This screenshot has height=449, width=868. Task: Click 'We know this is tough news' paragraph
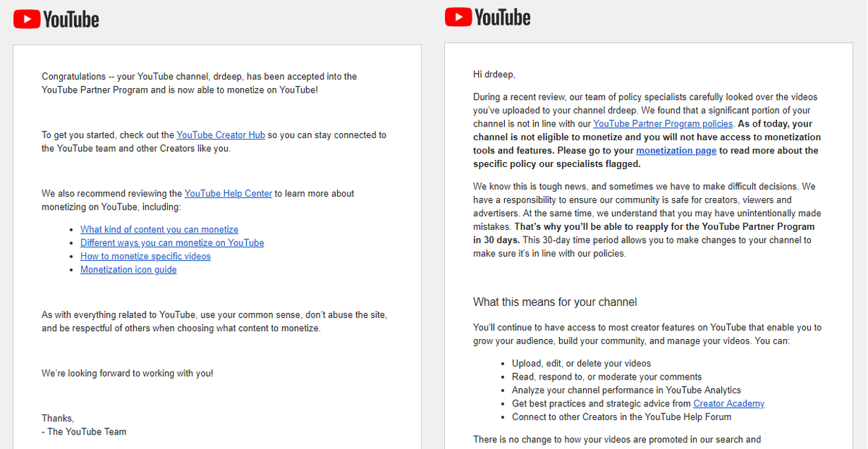[647, 220]
